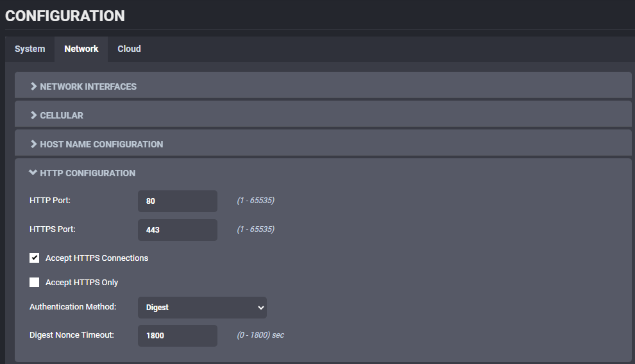Select the Network tab
Viewport: 635px width, 364px height.
pyautogui.click(x=81, y=49)
